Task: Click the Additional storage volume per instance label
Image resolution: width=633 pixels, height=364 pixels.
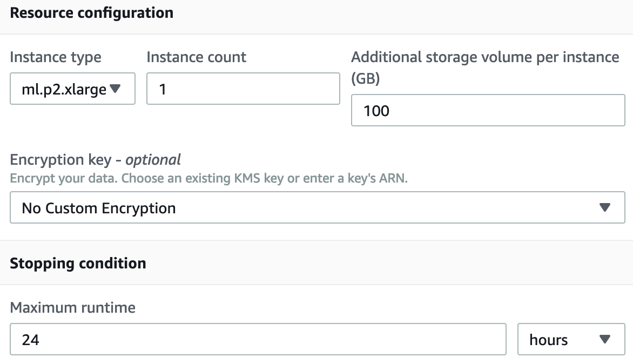Action: [x=485, y=57]
